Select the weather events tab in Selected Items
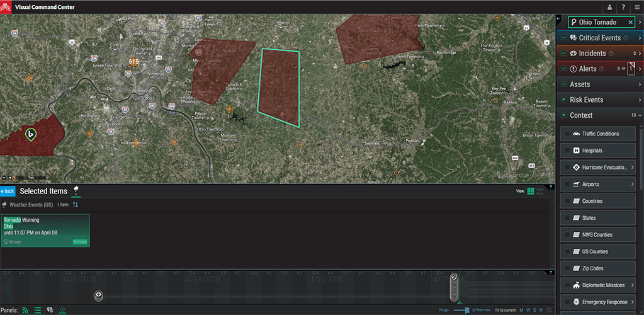The width and height of the screenshot is (644, 315). (76, 190)
